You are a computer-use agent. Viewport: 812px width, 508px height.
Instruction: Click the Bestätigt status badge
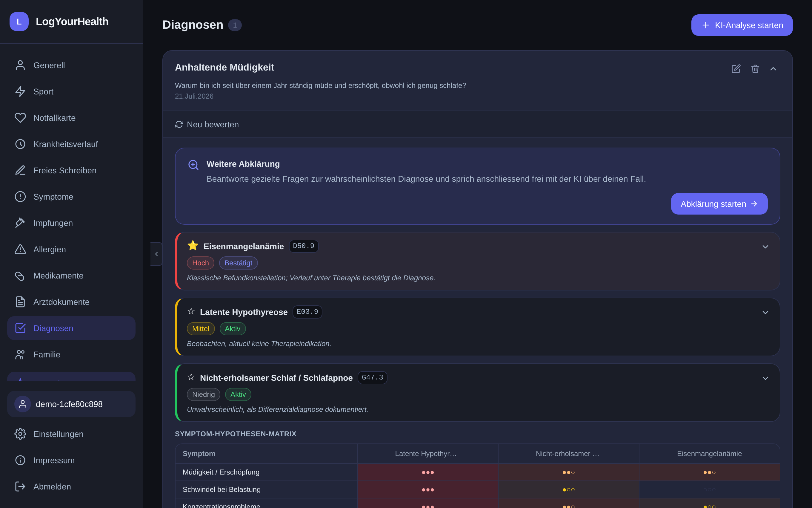238,263
